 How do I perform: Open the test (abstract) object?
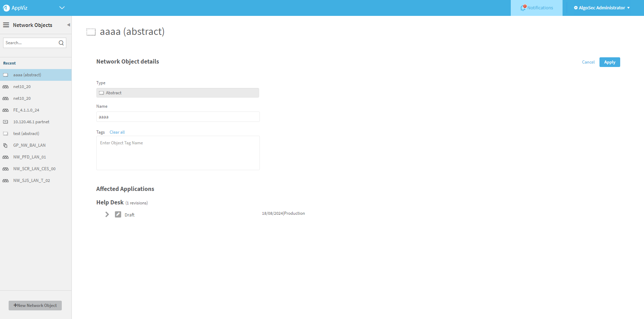click(x=26, y=134)
